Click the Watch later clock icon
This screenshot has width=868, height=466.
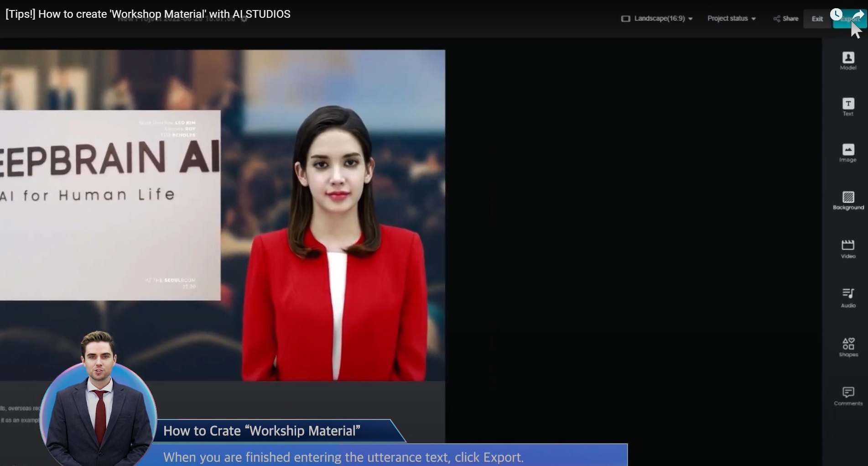(836, 14)
